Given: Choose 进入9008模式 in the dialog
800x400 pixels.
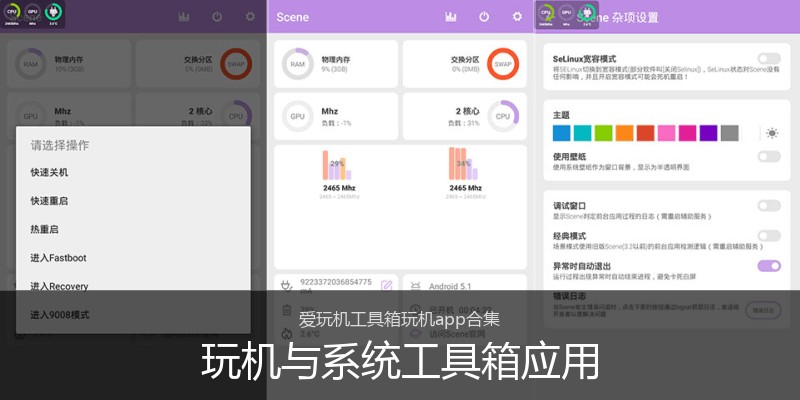Looking at the screenshot, I should (x=133, y=315).
